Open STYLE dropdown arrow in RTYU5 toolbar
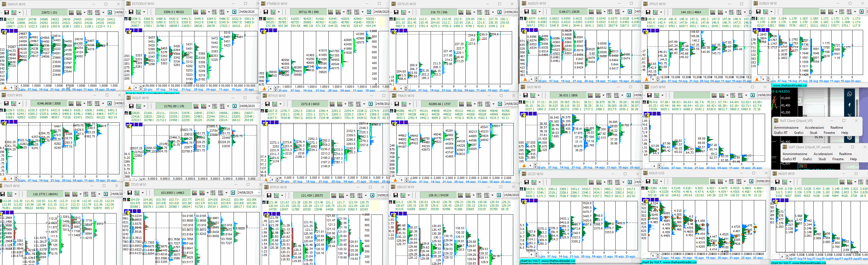The height and width of the screenshot is (265, 868). (x=345, y=104)
